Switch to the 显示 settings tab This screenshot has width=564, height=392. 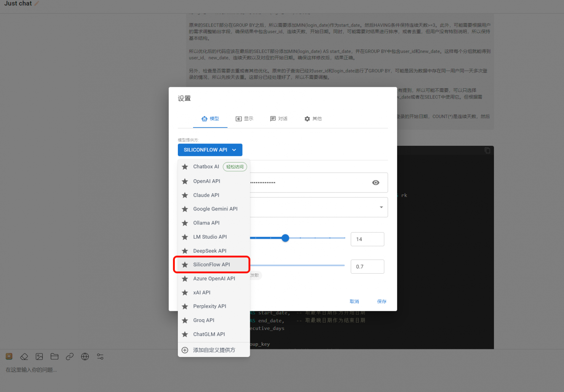pos(244,119)
